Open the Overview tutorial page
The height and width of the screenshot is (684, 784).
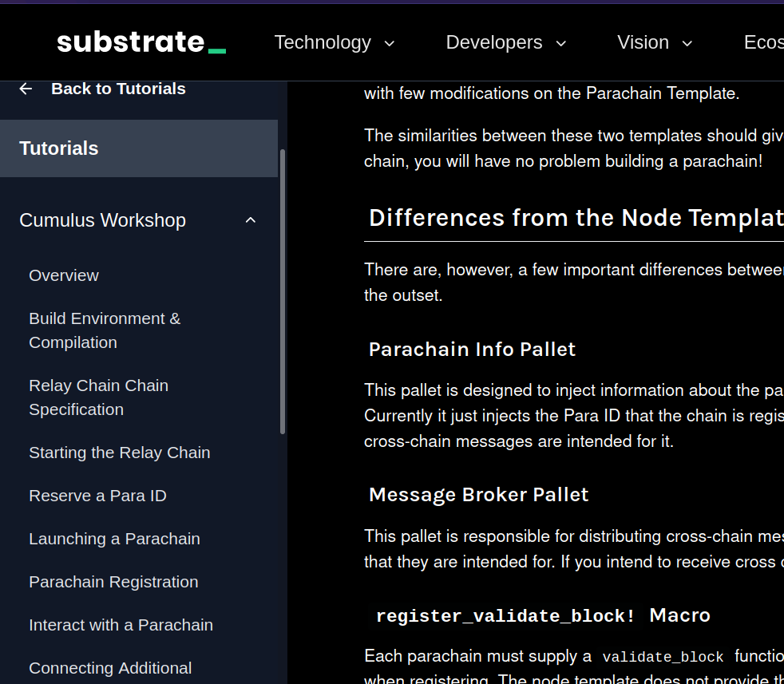64,275
